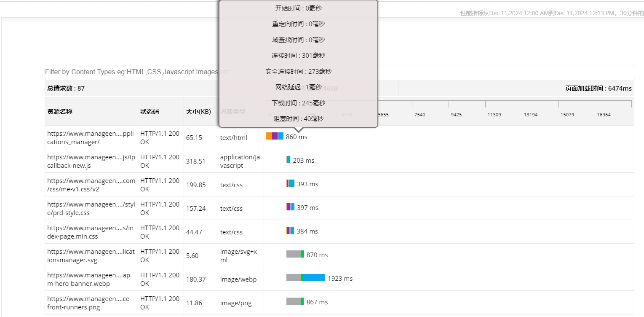Open the applicationsmanager.svg resource URL
The width and height of the screenshot is (644, 317).
point(91,255)
